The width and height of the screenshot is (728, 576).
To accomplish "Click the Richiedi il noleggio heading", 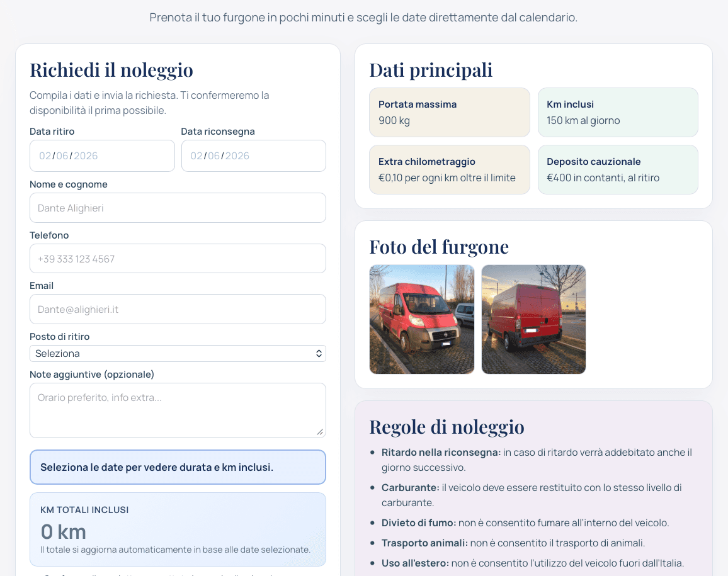I will [111, 70].
